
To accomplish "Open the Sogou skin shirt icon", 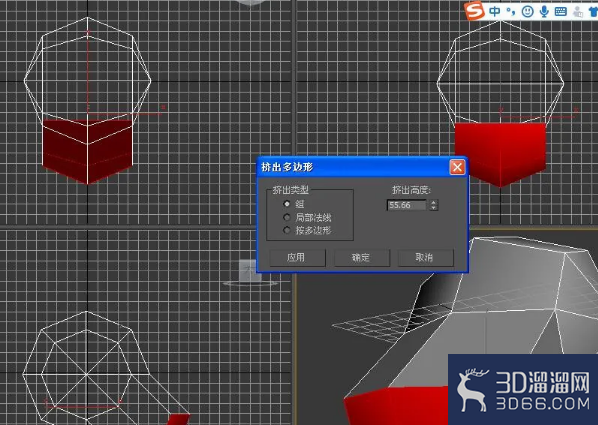I will [x=593, y=11].
